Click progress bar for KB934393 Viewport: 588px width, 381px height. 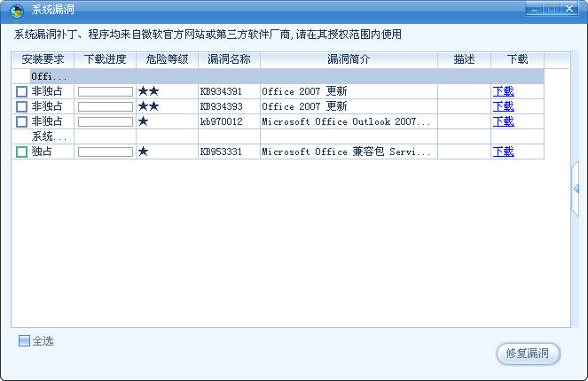(106, 107)
